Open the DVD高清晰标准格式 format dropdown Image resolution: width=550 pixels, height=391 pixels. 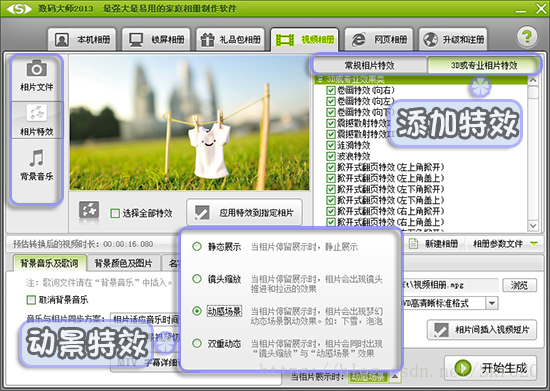click(x=491, y=303)
